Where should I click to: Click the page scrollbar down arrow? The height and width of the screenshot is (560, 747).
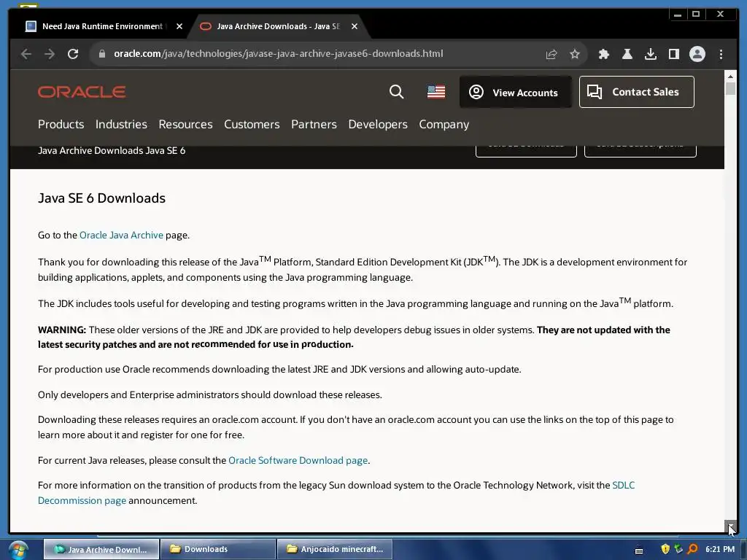click(729, 526)
